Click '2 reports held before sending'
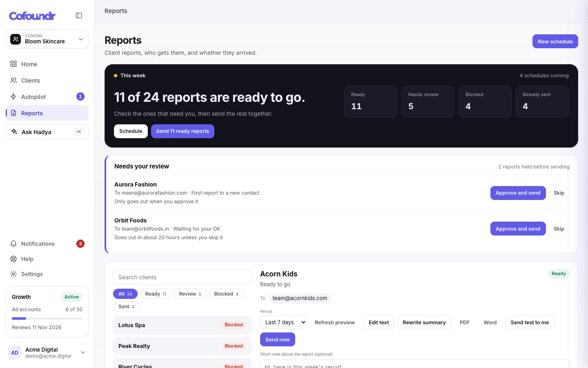This screenshot has height=368, width=588. tap(534, 166)
